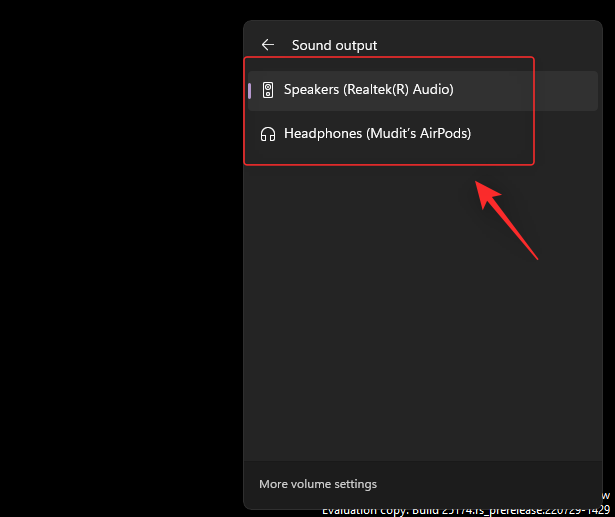Click the "(Realtek(R) Audio)" text
This screenshot has height=517, width=615.
tap(399, 90)
